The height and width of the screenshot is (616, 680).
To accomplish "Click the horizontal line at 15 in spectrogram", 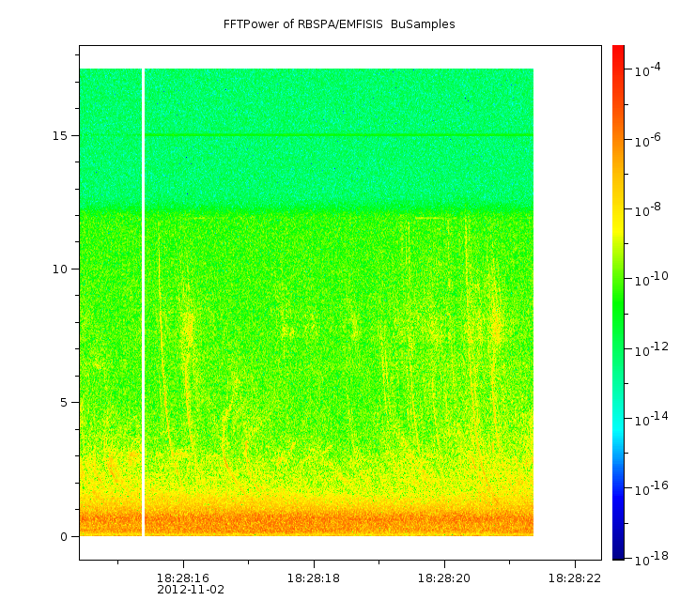I will (x=339, y=135).
